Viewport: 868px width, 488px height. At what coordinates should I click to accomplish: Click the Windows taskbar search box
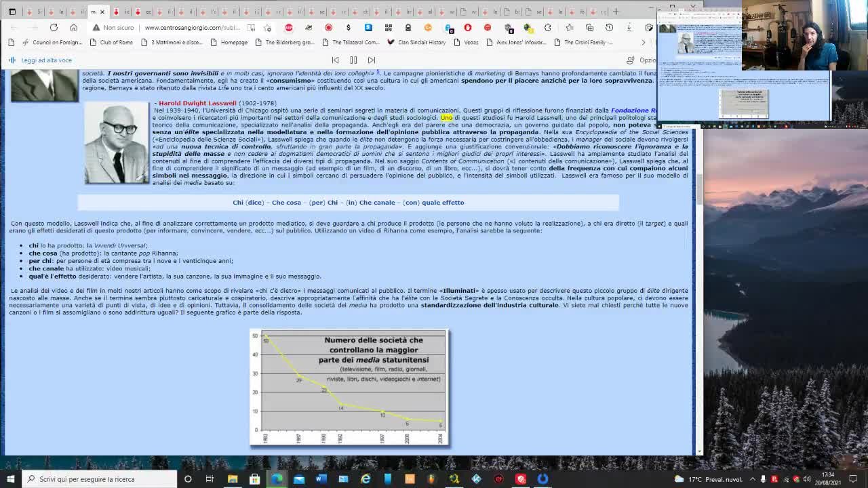point(99,479)
